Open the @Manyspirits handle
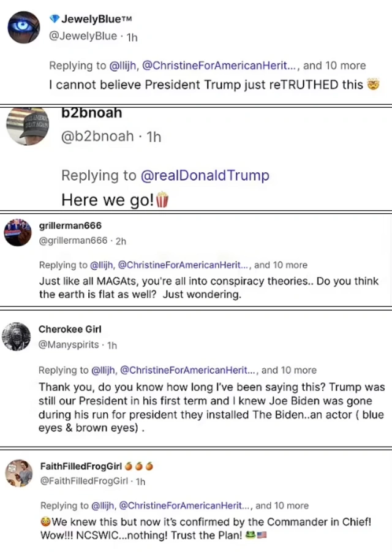 tap(69, 344)
